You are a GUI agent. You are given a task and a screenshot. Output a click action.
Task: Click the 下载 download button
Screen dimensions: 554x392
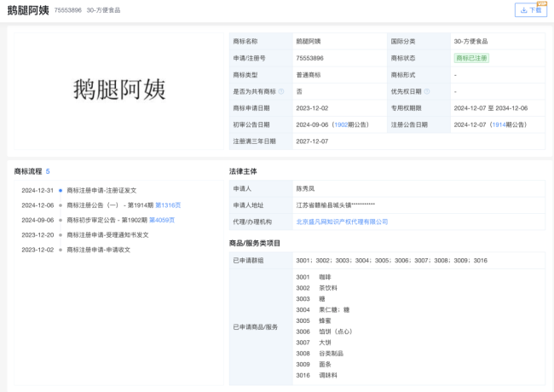531,10
